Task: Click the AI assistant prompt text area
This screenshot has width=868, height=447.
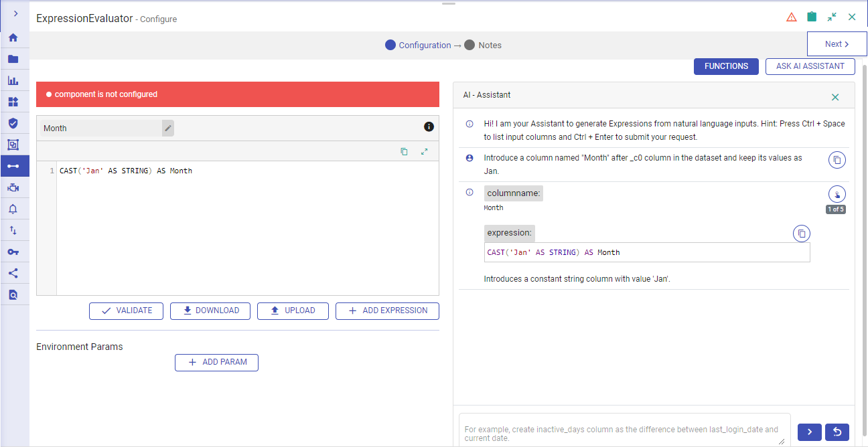Action: pos(624,430)
